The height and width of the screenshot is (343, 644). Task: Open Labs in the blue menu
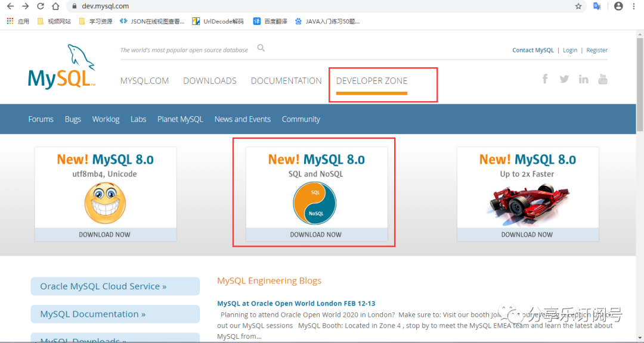pos(138,119)
